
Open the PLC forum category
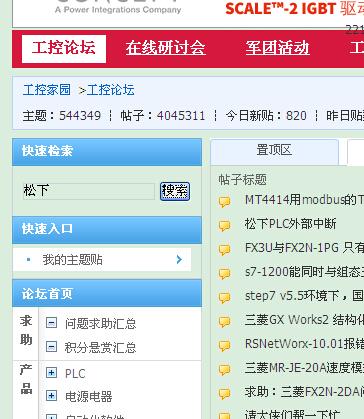coord(75,373)
